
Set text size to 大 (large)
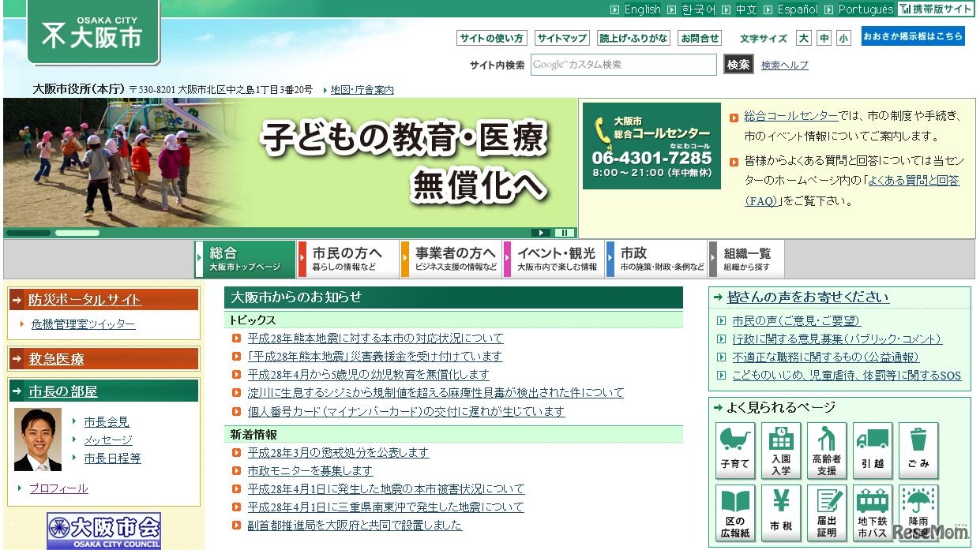804,38
